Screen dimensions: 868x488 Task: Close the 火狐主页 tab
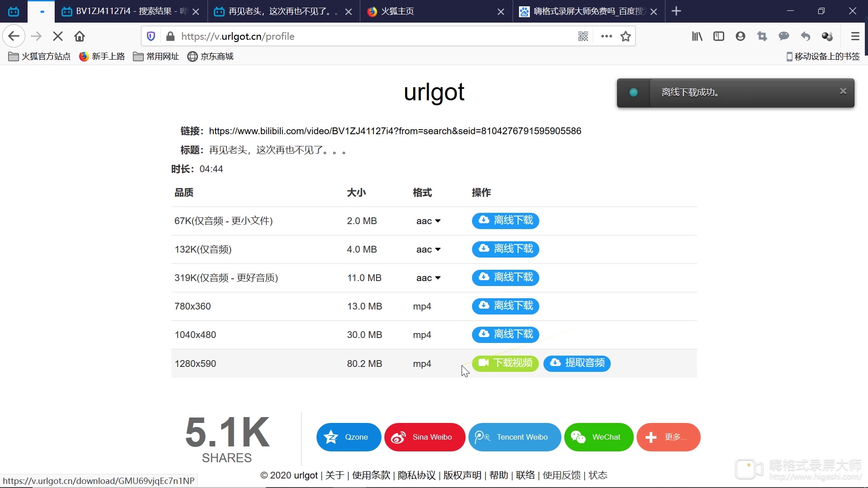501,12
